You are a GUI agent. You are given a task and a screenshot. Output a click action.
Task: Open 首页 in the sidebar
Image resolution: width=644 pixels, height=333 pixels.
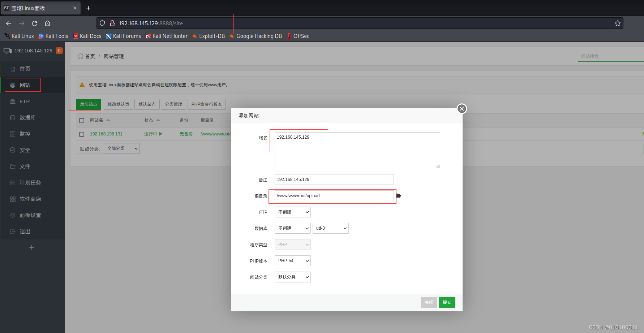click(x=33, y=69)
